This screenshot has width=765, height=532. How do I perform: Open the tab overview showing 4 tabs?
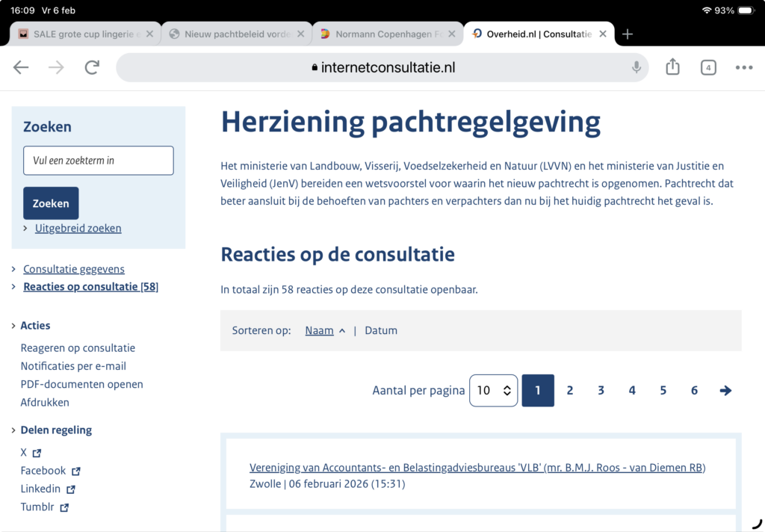(x=708, y=67)
